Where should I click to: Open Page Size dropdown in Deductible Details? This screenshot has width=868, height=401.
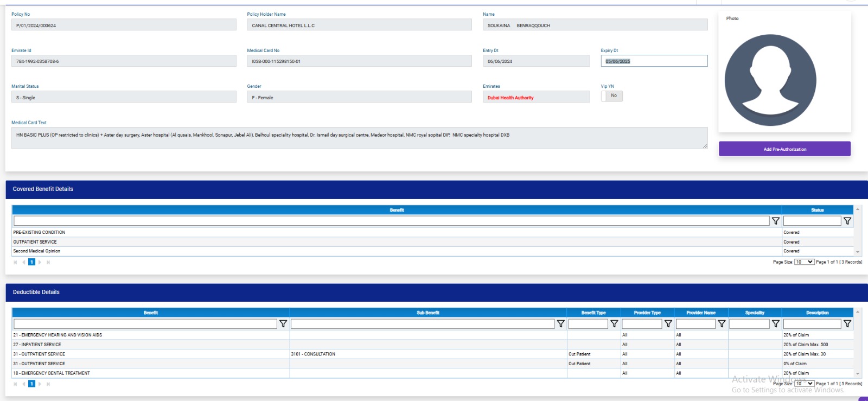804,384
